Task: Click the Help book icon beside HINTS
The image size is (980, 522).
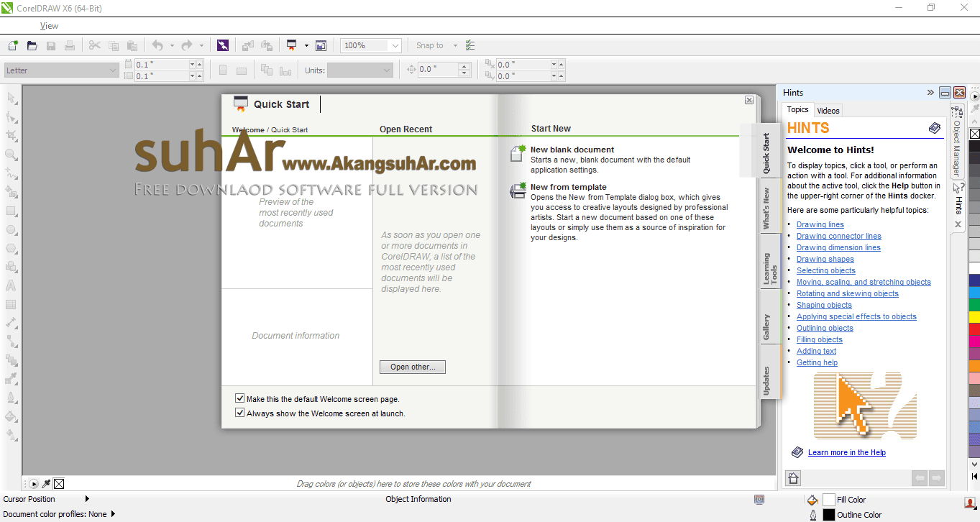Action: pos(934,128)
